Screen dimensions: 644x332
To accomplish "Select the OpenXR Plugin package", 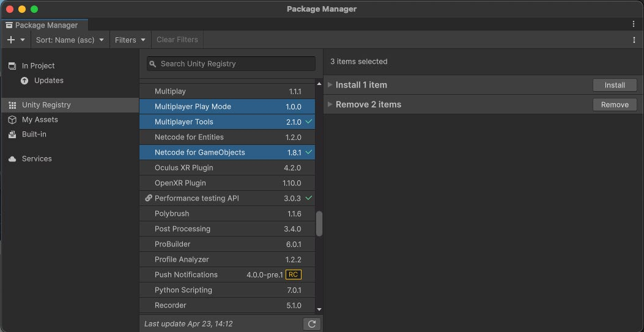I will (x=227, y=183).
